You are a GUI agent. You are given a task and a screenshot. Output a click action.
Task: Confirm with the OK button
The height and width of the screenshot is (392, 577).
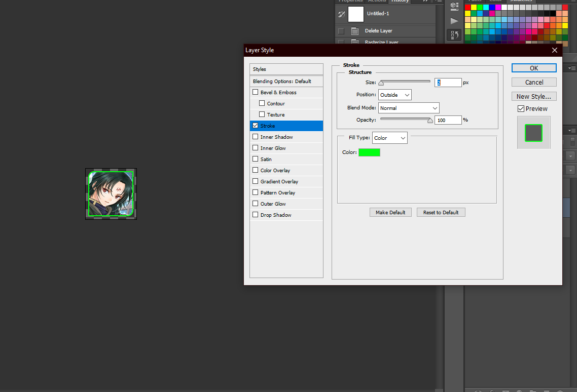(x=534, y=68)
